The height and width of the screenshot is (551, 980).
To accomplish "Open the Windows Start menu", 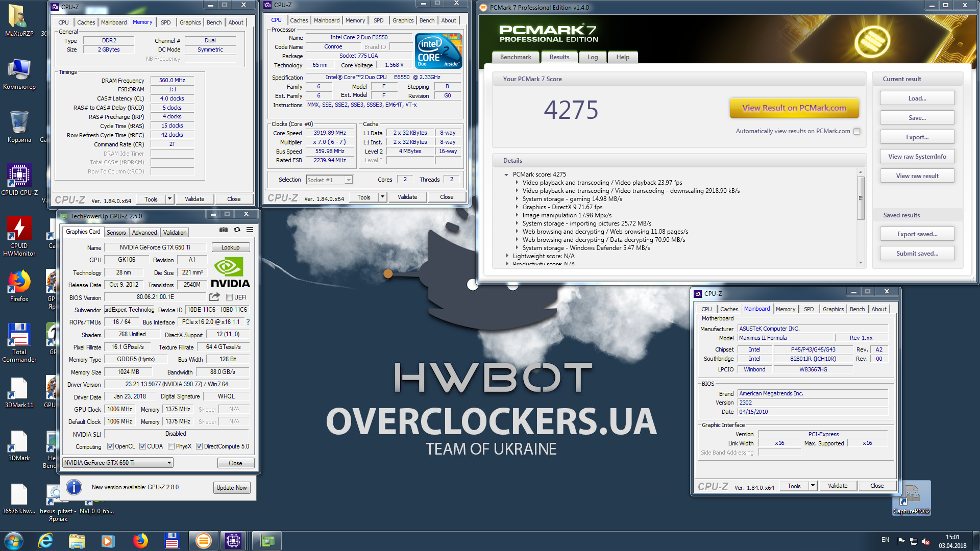I will (14, 541).
